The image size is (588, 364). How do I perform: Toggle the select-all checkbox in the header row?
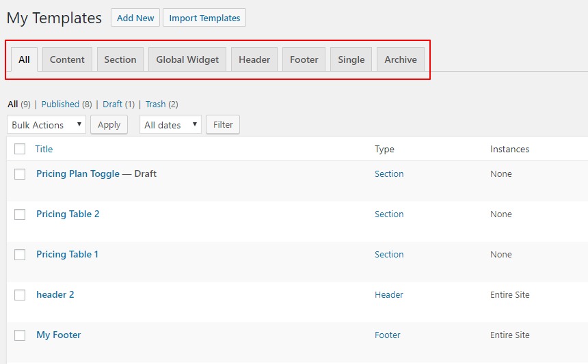pos(20,149)
